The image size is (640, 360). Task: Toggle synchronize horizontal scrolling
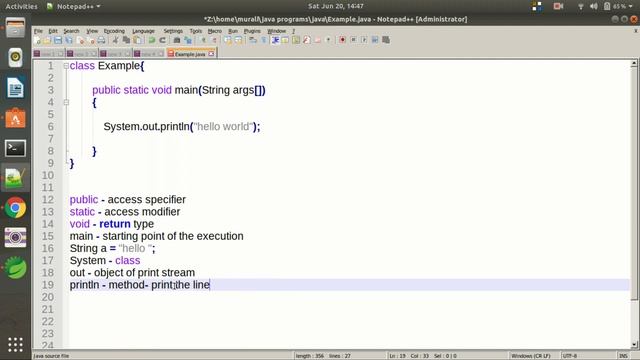click(238, 40)
